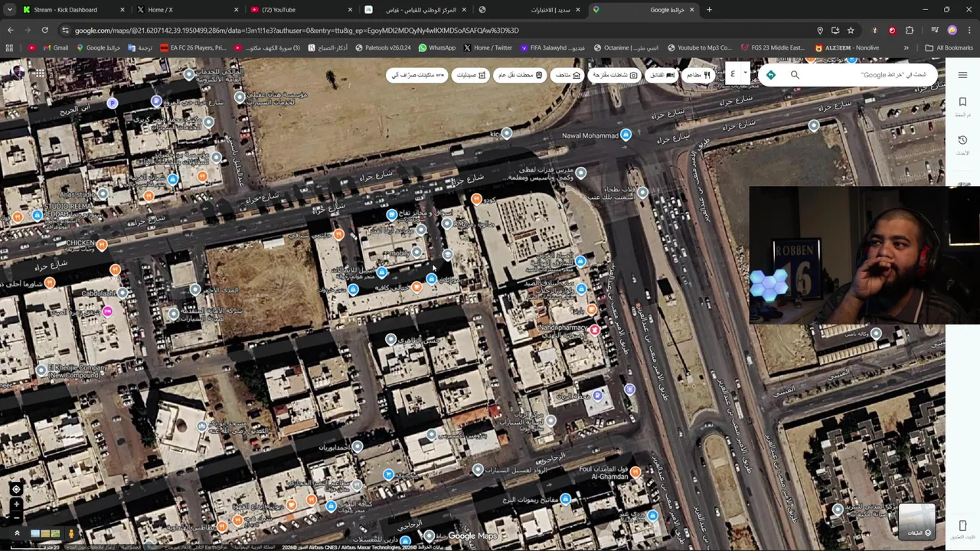The height and width of the screenshot is (551, 980).
Task: Open Street View pegman icon
Action: [x=71, y=533]
